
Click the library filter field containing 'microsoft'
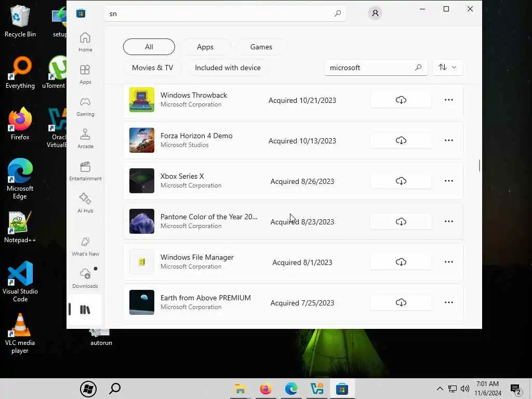[376, 68]
